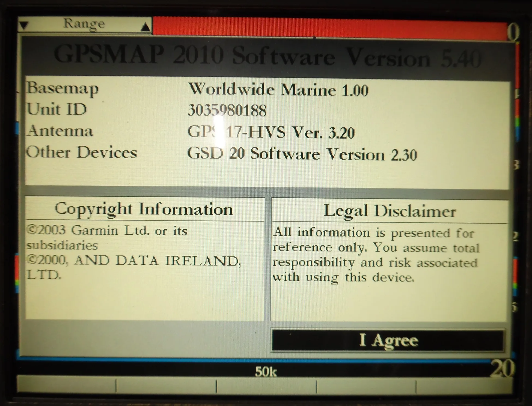
Task: Click the depth scale 20 marker
Action: click(503, 368)
